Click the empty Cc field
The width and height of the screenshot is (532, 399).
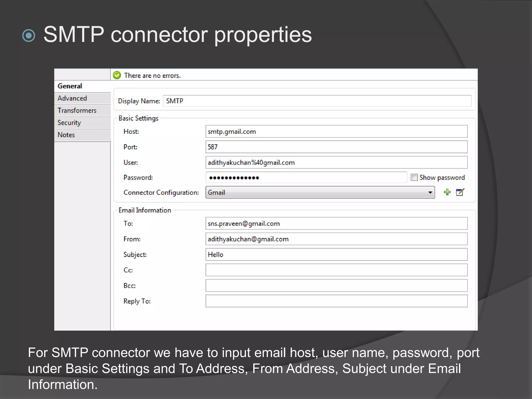click(336, 270)
